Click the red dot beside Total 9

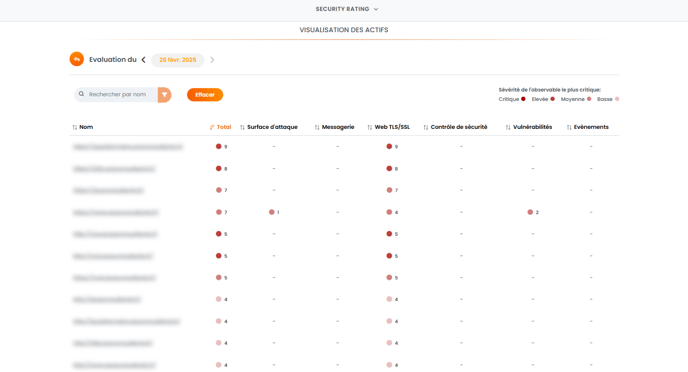[x=219, y=147]
